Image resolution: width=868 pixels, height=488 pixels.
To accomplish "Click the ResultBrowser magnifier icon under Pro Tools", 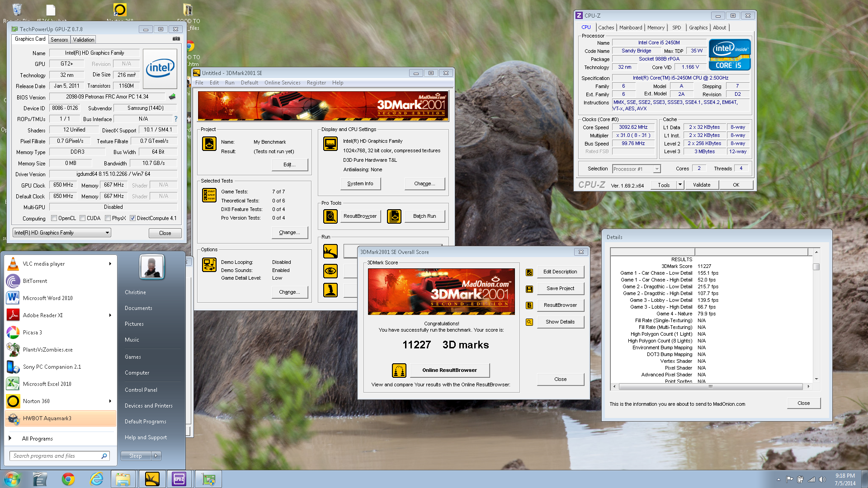I will click(x=330, y=216).
